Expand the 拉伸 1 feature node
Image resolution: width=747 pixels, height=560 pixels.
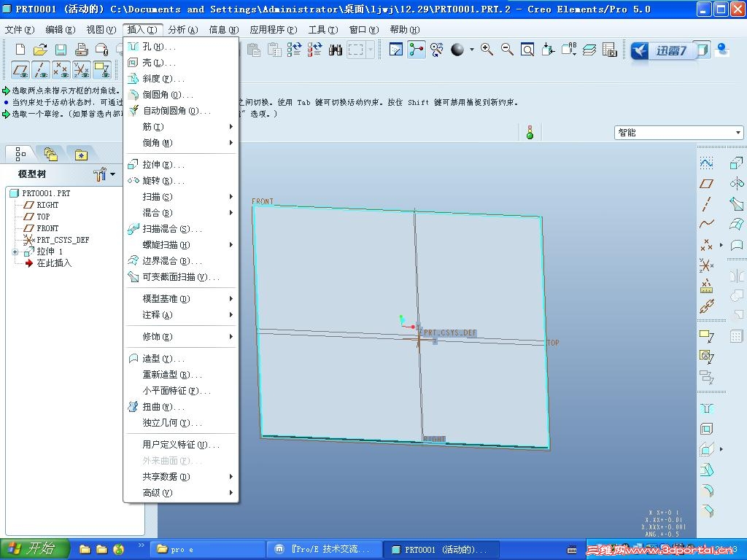(x=15, y=252)
